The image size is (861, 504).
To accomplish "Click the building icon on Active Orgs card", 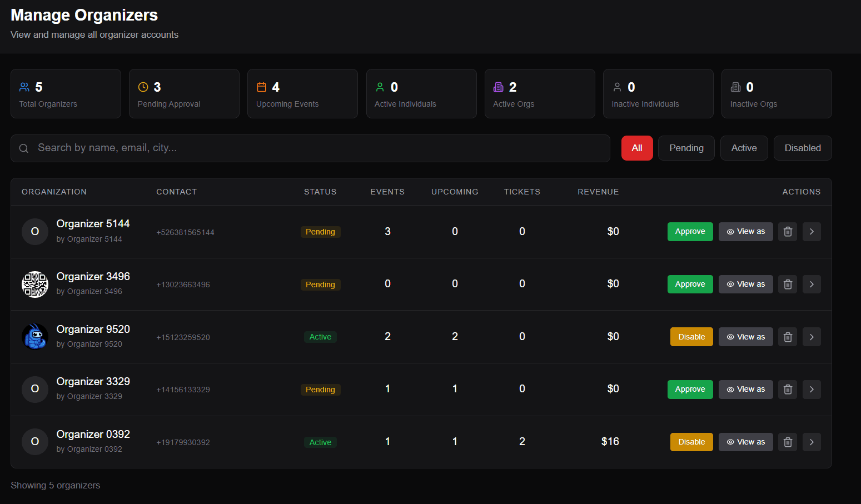I will coord(498,87).
